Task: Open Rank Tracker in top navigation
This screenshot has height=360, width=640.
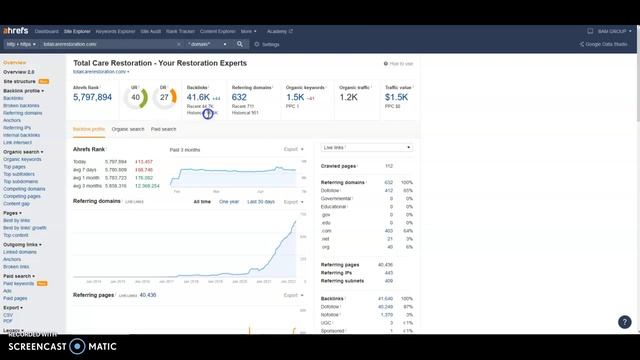Action: click(x=180, y=31)
